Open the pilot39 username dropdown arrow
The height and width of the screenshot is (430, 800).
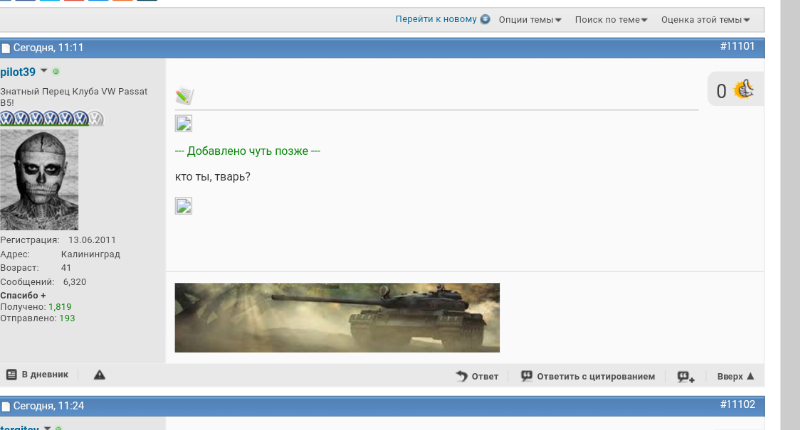(x=44, y=72)
